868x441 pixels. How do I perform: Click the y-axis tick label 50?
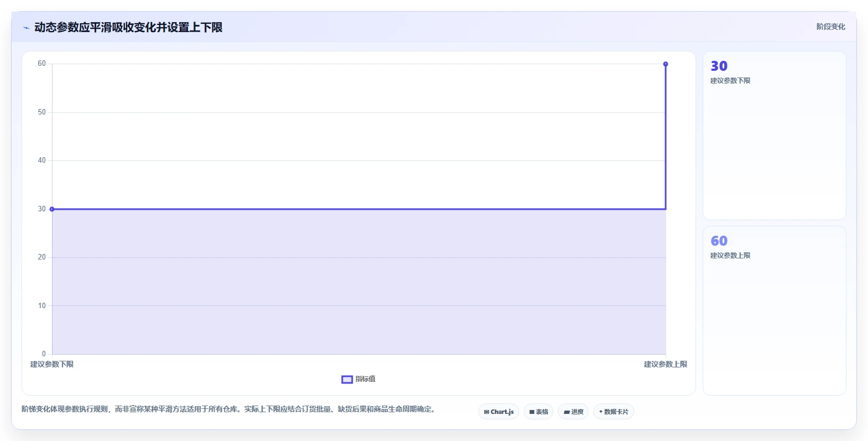point(42,112)
